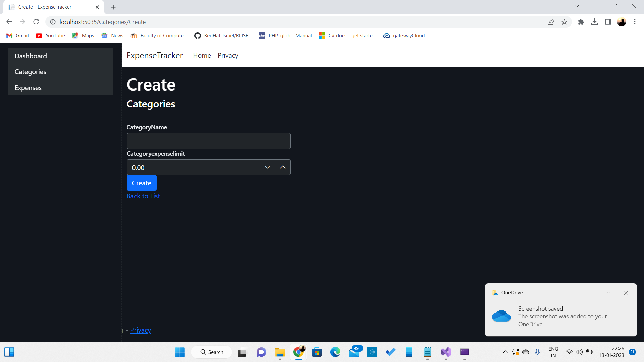The height and width of the screenshot is (362, 644).
Task: Select Expenses in the sidebar
Action: [x=28, y=88]
